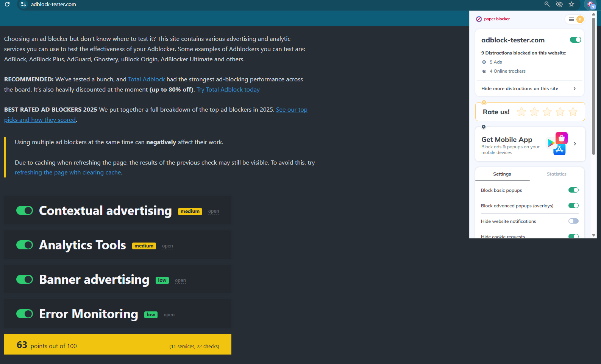This screenshot has height=364, width=601.
Task: Rate four stars in the Rate us card
Action: pos(560,112)
